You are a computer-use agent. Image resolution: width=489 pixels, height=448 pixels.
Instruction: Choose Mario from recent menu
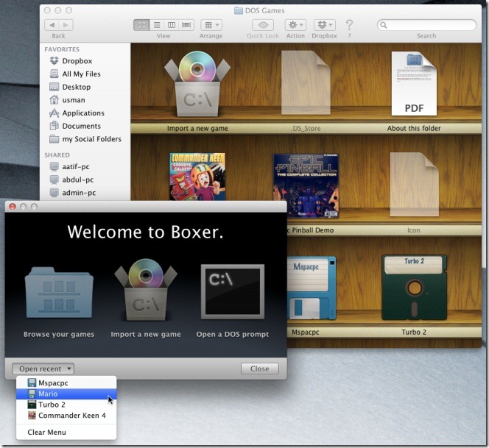pyautogui.click(x=66, y=394)
